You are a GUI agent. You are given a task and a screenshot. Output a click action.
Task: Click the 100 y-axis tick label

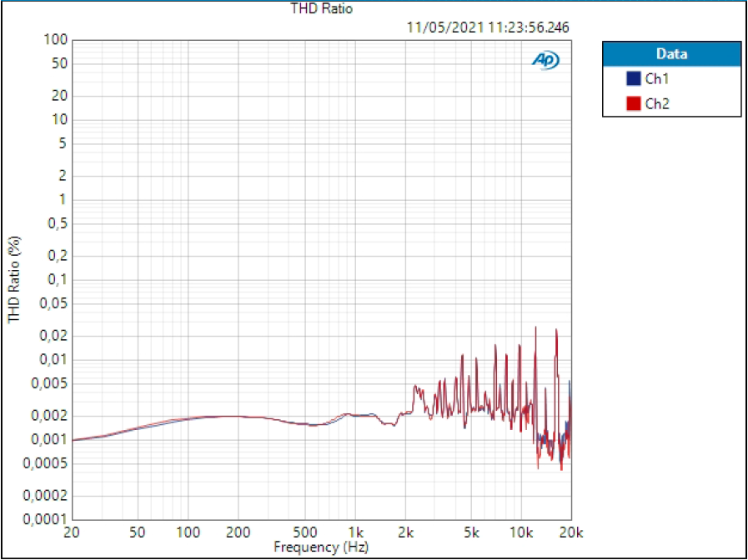pos(55,40)
